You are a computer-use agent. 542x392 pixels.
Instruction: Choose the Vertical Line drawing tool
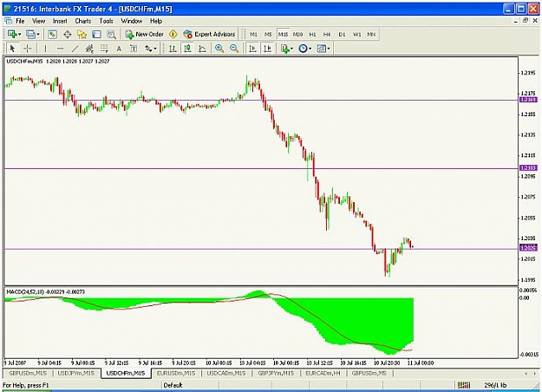pos(45,49)
